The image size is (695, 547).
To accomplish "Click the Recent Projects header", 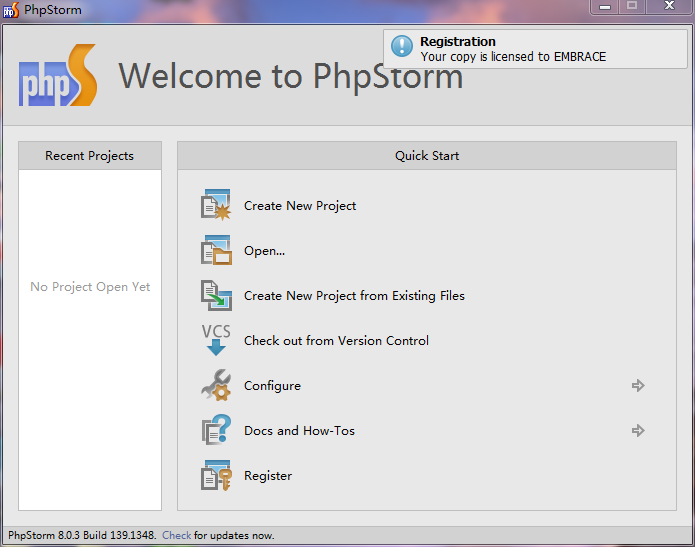I will pos(90,156).
